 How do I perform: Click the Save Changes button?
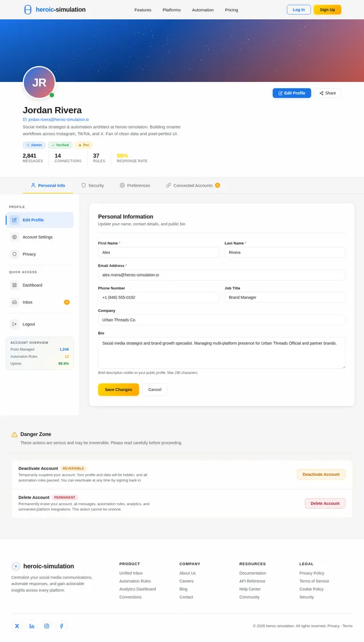coord(118,389)
